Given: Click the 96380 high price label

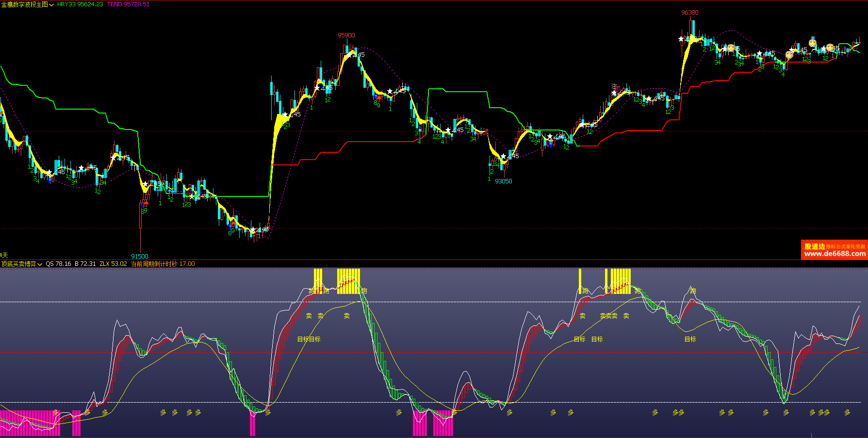Looking at the screenshot, I should pyautogui.click(x=689, y=13).
